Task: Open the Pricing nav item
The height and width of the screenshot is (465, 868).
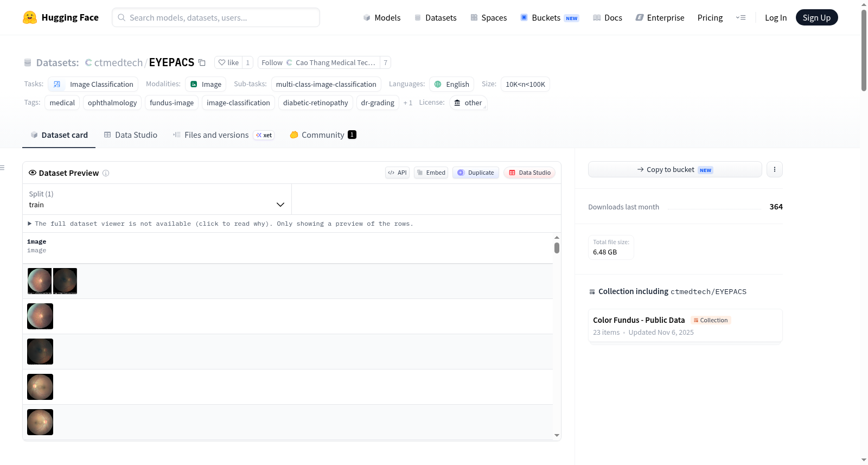Action: pyautogui.click(x=710, y=17)
